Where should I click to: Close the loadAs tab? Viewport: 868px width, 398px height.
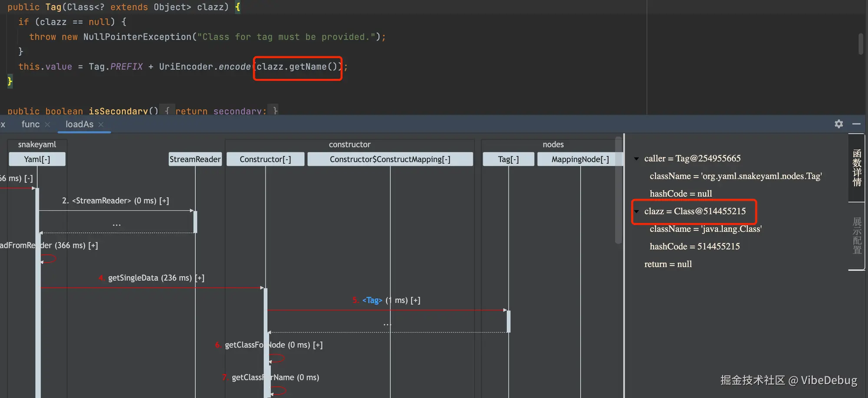(x=101, y=125)
